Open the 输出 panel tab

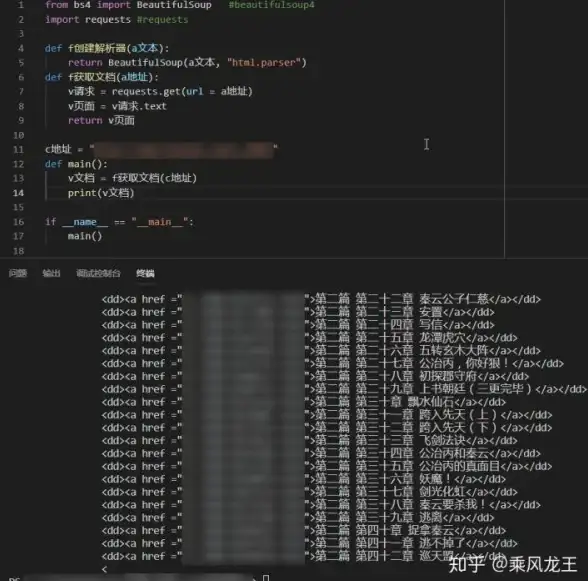[x=51, y=273]
